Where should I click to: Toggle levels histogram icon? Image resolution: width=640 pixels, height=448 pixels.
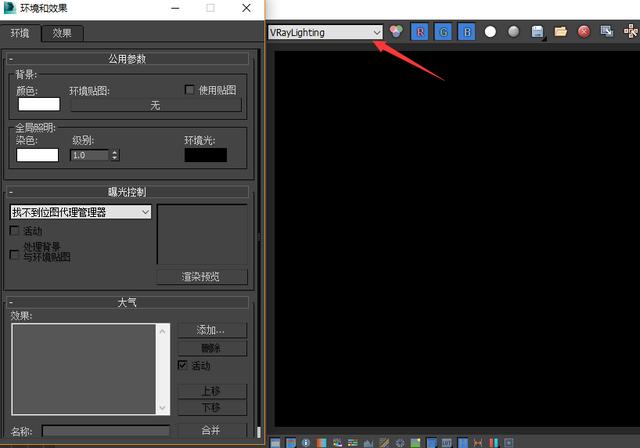pyautogui.click(x=368, y=443)
